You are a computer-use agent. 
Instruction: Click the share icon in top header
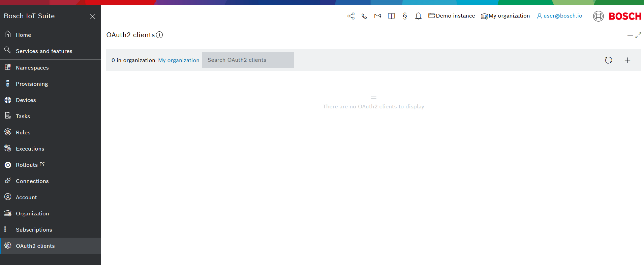point(351,16)
